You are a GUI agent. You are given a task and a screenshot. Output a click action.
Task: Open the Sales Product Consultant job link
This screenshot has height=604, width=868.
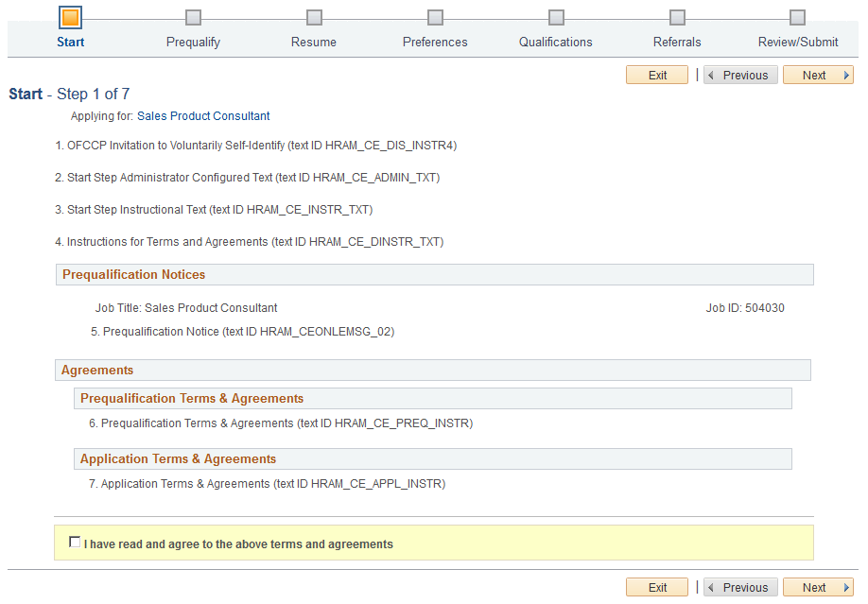click(203, 115)
